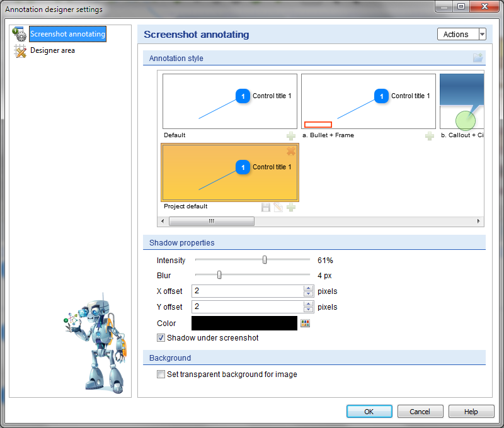The image size is (504, 428).
Task: Click the Actions button
Action: click(458, 35)
